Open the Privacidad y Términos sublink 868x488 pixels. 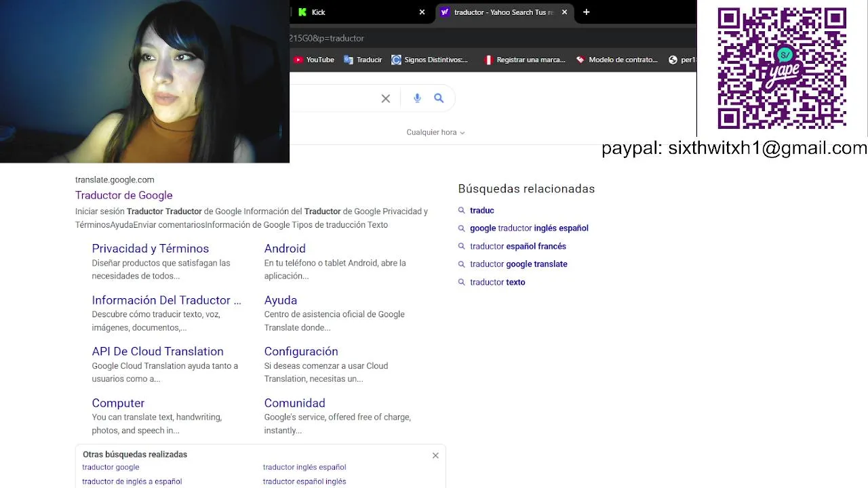tap(151, 249)
